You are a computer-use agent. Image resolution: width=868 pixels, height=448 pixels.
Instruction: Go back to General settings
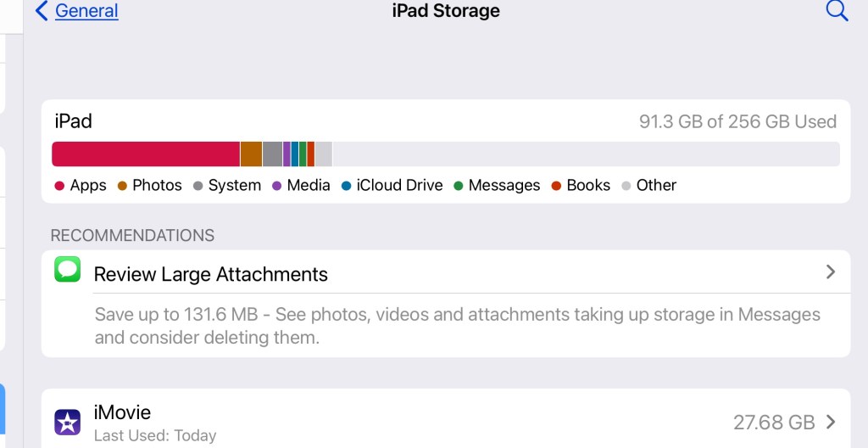86,11
